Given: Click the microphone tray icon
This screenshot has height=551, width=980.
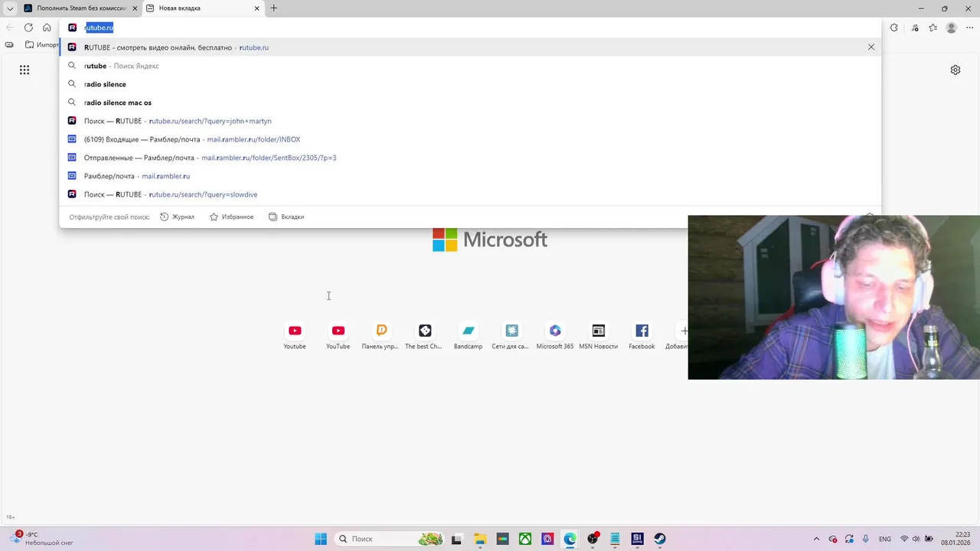Looking at the screenshot, I should [866, 539].
